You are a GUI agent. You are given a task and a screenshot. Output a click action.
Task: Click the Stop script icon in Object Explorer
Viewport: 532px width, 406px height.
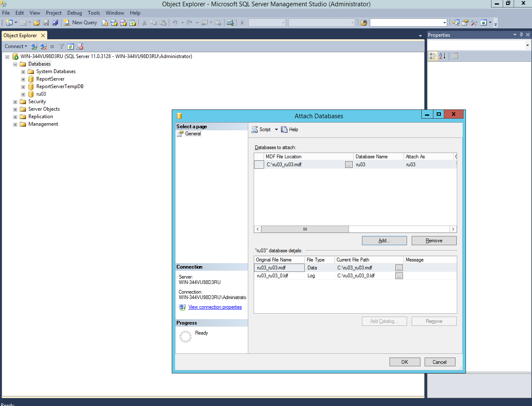pyautogui.click(x=80, y=46)
